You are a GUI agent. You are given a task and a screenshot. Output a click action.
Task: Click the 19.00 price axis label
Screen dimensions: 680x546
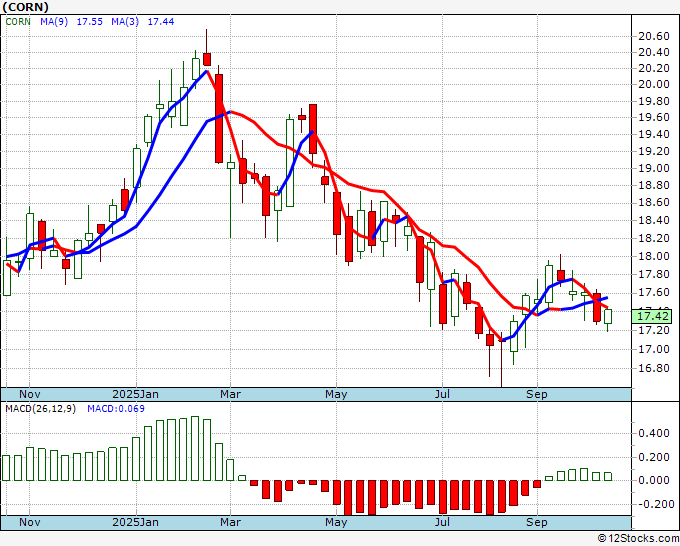click(653, 168)
